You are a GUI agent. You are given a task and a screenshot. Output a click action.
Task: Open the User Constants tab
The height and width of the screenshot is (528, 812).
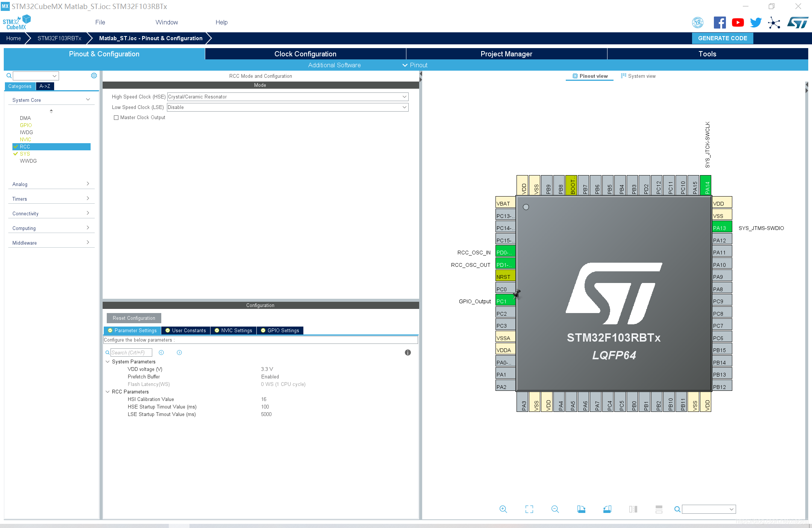[x=186, y=330]
